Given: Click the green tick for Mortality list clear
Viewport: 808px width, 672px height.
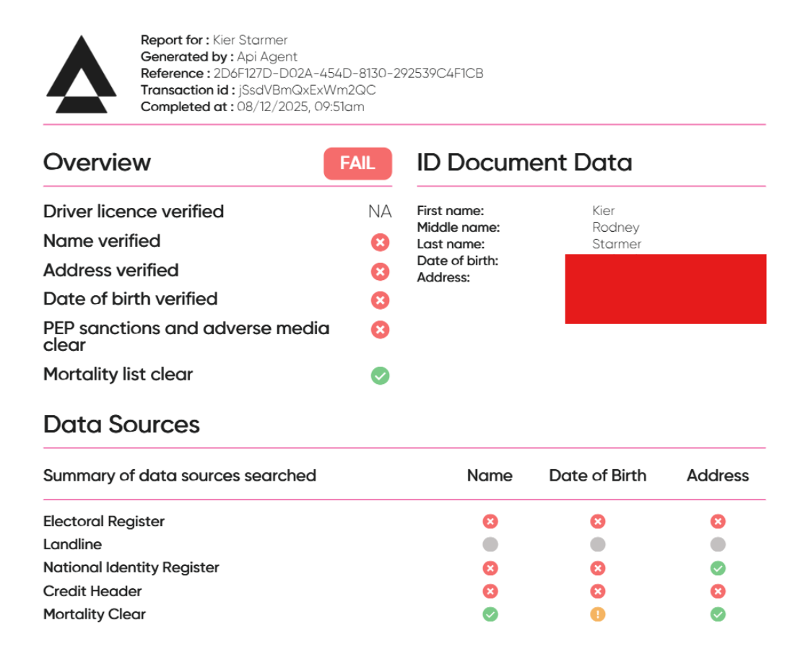Looking at the screenshot, I should pyautogui.click(x=381, y=375).
